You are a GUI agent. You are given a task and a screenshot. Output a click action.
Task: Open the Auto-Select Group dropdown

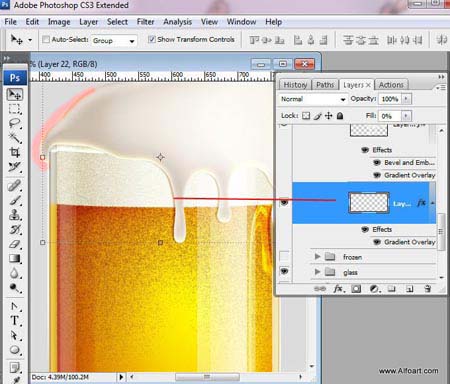[132, 41]
